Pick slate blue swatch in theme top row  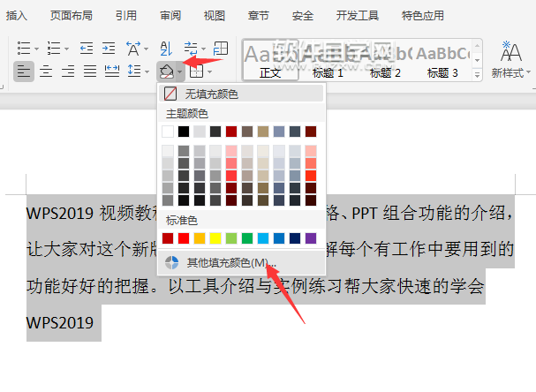[x=279, y=132]
